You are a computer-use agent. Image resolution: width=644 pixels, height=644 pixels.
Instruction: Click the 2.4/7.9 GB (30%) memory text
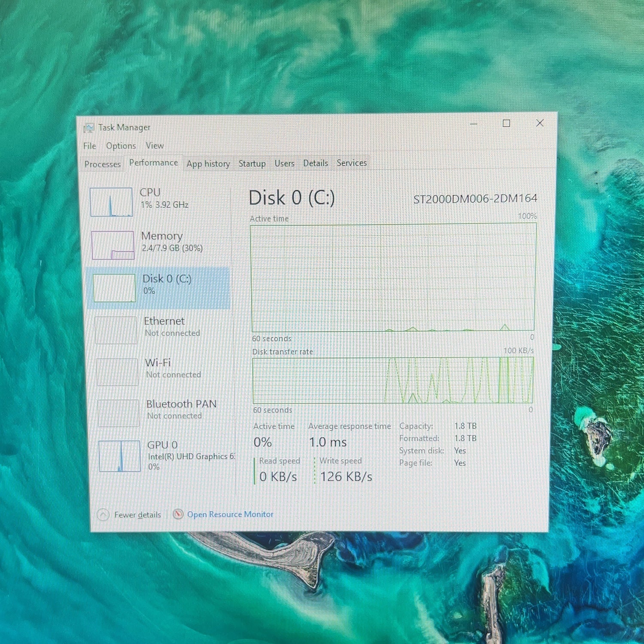[x=172, y=248]
